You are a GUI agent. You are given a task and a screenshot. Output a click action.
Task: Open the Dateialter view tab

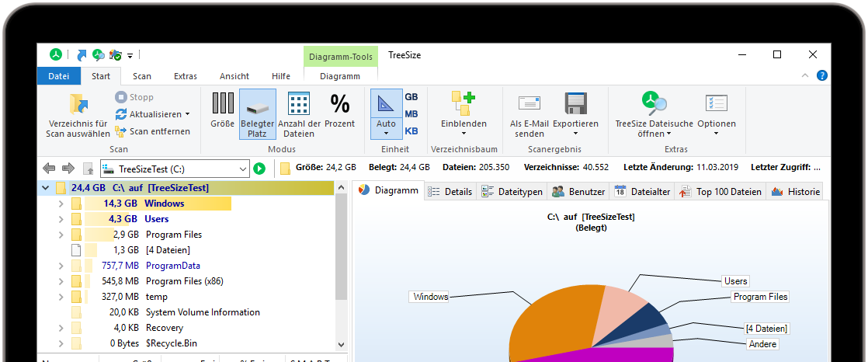coord(642,192)
